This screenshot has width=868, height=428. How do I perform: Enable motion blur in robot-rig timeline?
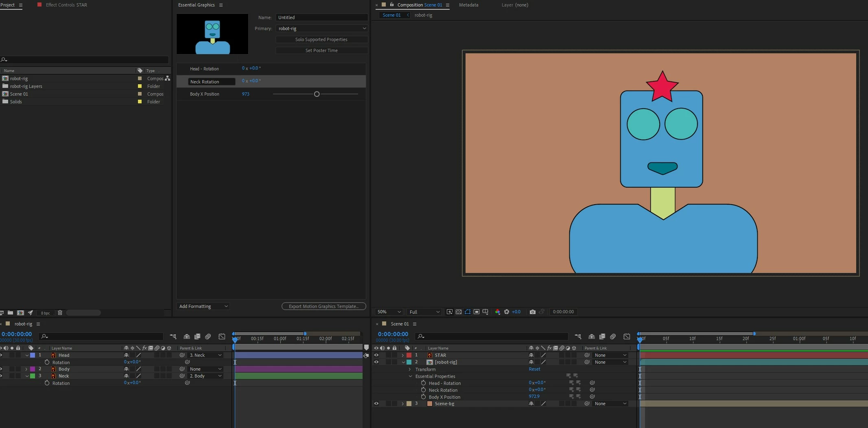click(x=208, y=336)
